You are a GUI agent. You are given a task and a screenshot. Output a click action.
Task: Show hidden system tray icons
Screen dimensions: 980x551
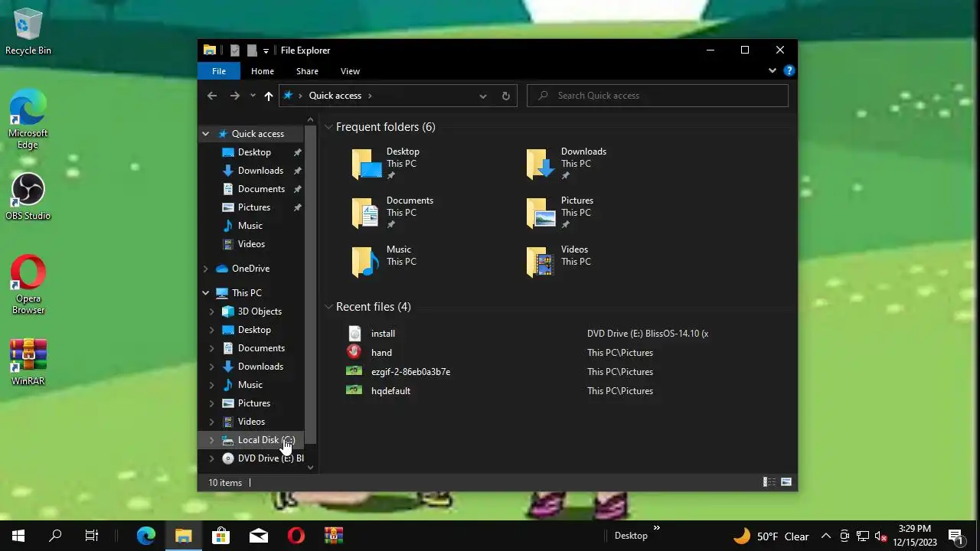pos(825,536)
